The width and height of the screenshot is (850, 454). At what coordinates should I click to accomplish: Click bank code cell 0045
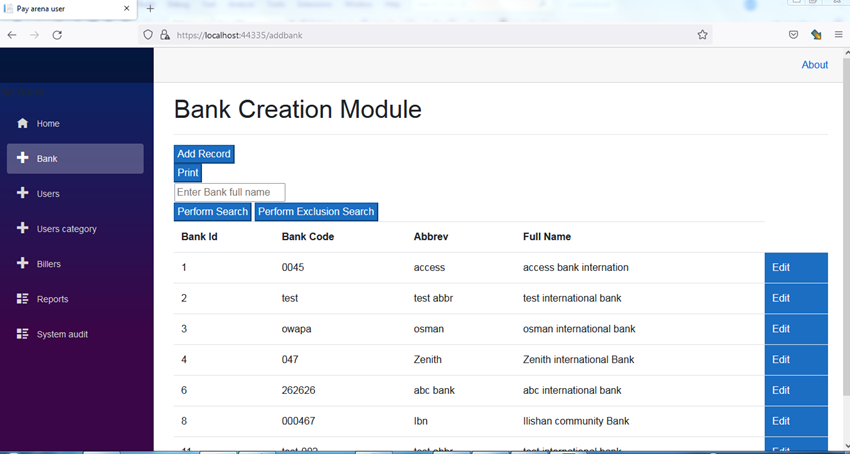[x=293, y=267]
